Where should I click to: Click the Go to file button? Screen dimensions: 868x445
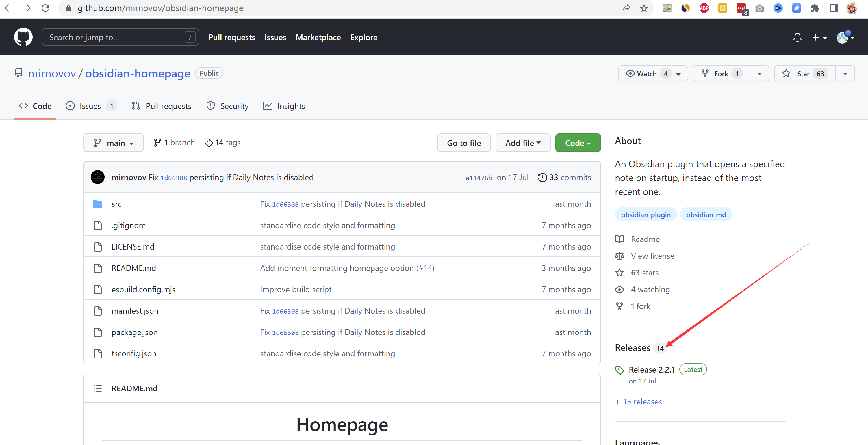click(464, 143)
